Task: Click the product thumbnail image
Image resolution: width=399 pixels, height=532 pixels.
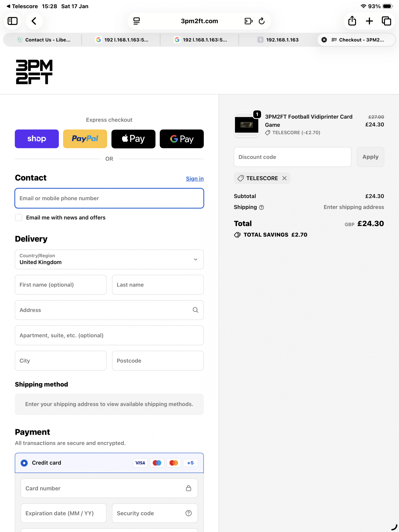Action: (246, 125)
